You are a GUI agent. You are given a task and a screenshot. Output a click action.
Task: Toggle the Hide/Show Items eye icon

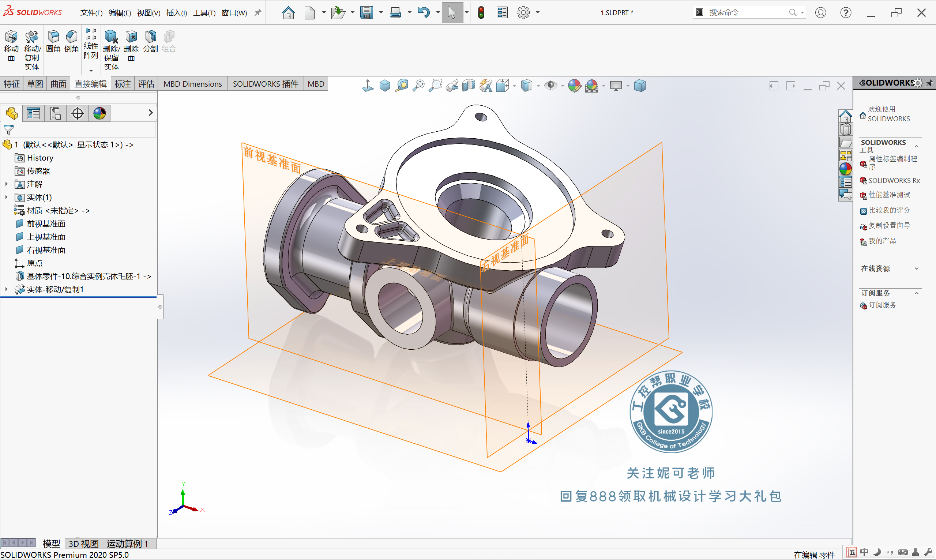551,86
